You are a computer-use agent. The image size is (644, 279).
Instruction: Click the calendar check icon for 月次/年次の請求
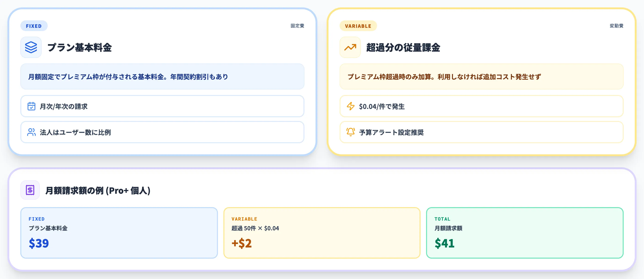pyautogui.click(x=31, y=106)
